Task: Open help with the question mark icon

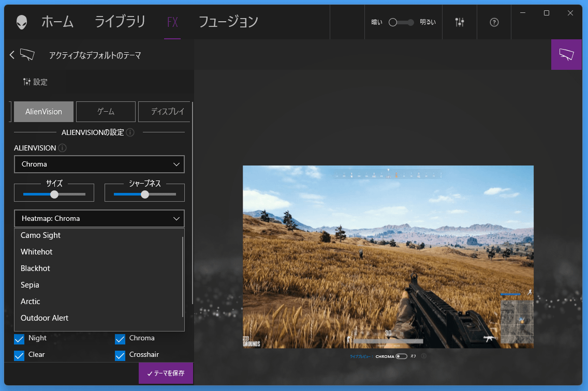Action: point(494,22)
